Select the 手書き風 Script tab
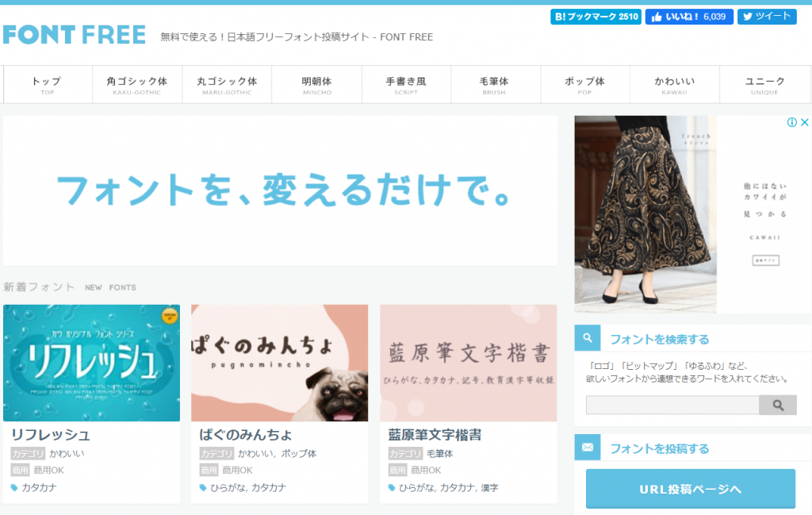The height and width of the screenshot is (515, 812). tap(406, 85)
